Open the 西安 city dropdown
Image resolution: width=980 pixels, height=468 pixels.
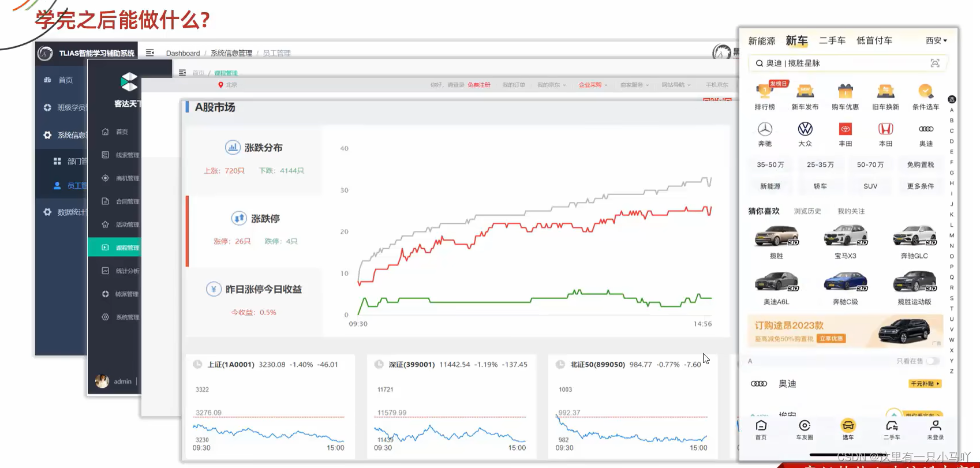pyautogui.click(x=936, y=40)
